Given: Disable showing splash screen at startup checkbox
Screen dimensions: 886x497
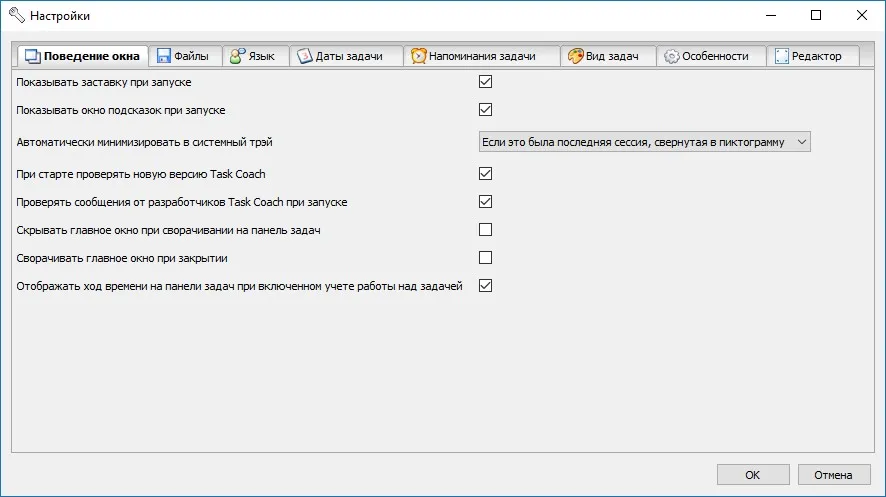Looking at the screenshot, I should [x=485, y=82].
